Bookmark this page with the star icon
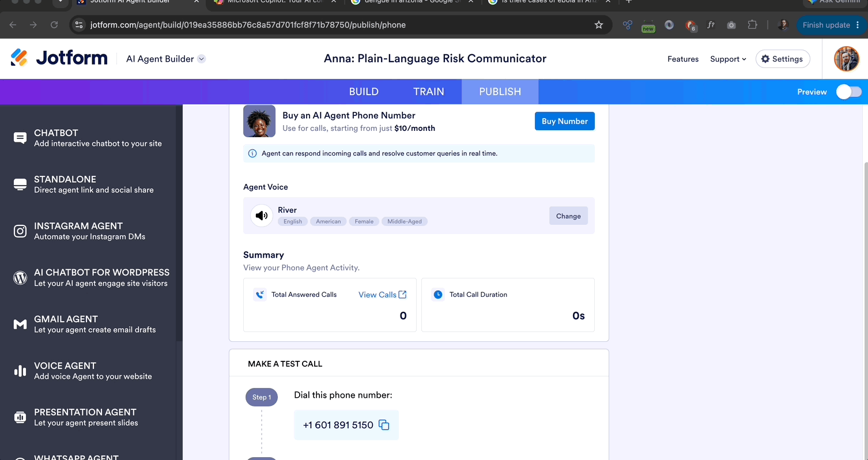868x460 pixels. (599, 25)
